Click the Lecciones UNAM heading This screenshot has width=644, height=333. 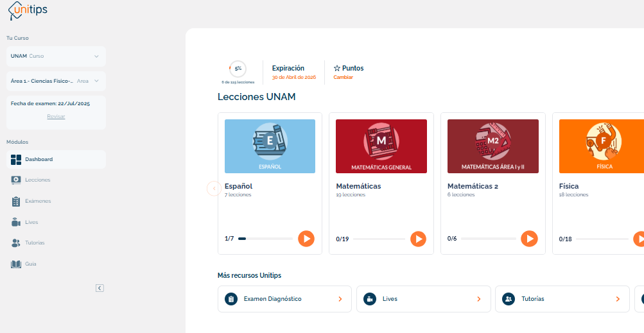(x=257, y=97)
